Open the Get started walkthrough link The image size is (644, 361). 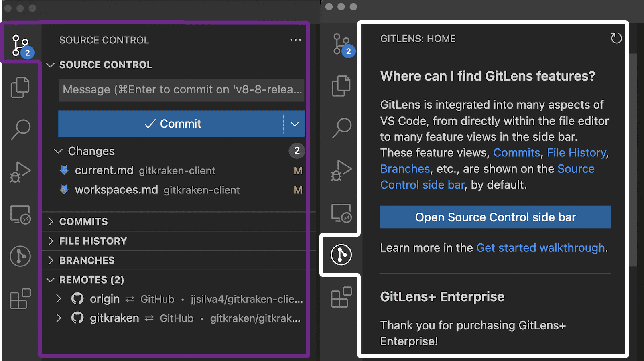point(540,248)
